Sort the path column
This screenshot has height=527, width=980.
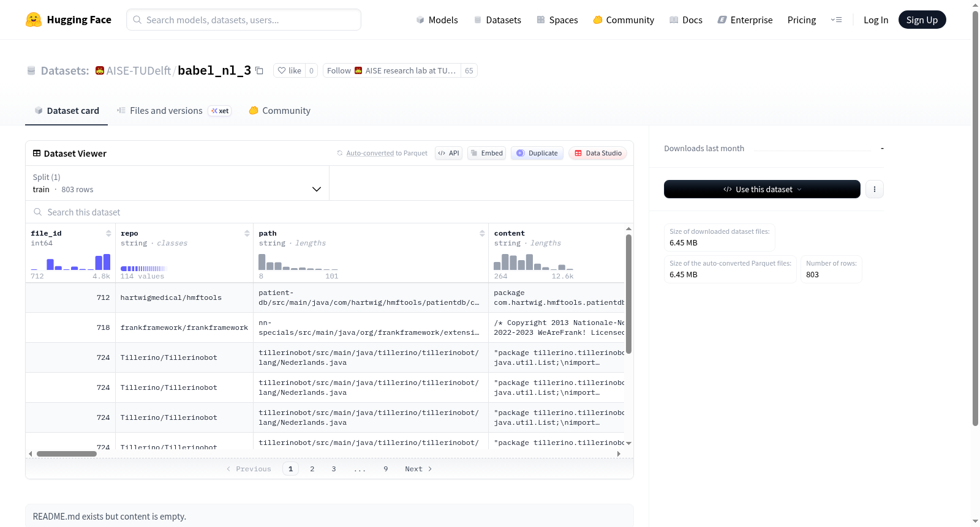click(x=482, y=233)
